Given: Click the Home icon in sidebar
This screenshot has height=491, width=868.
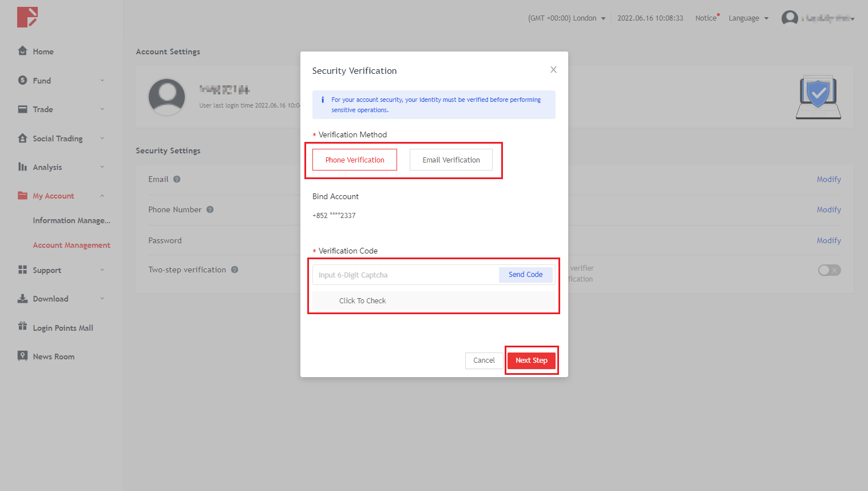Looking at the screenshot, I should click(23, 51).
